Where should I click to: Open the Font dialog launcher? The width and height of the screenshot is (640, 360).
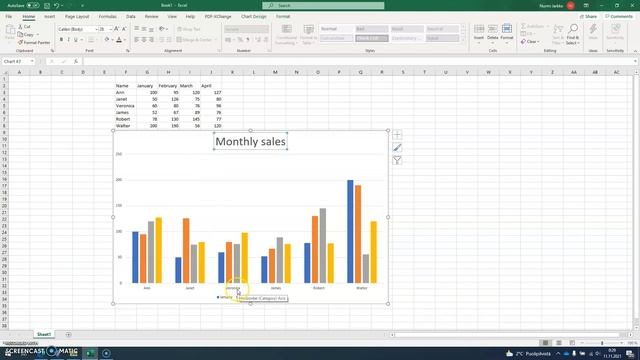coord(128,51)
